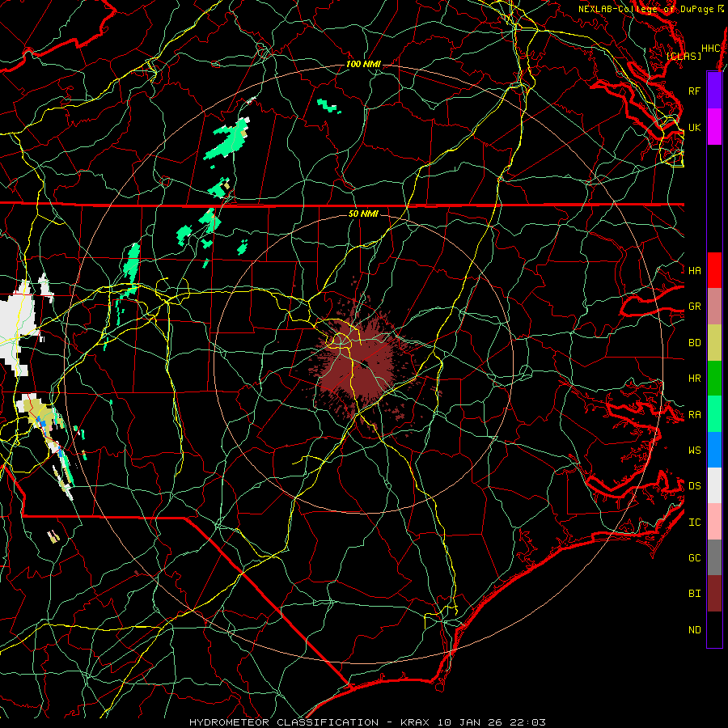Click the HYDROMETEOR CLASSIFICATION title text
The image size is (728, 728).
[284, 722]
